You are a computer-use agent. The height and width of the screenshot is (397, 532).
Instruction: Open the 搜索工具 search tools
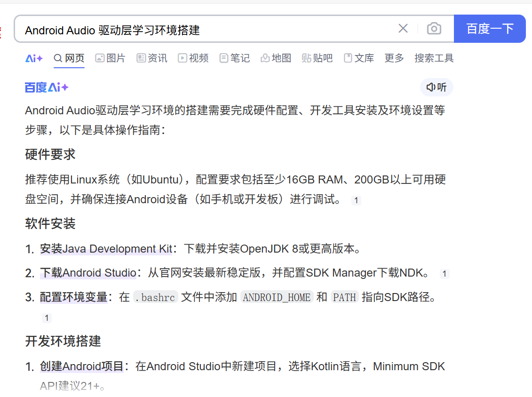(x=434, y=58)
